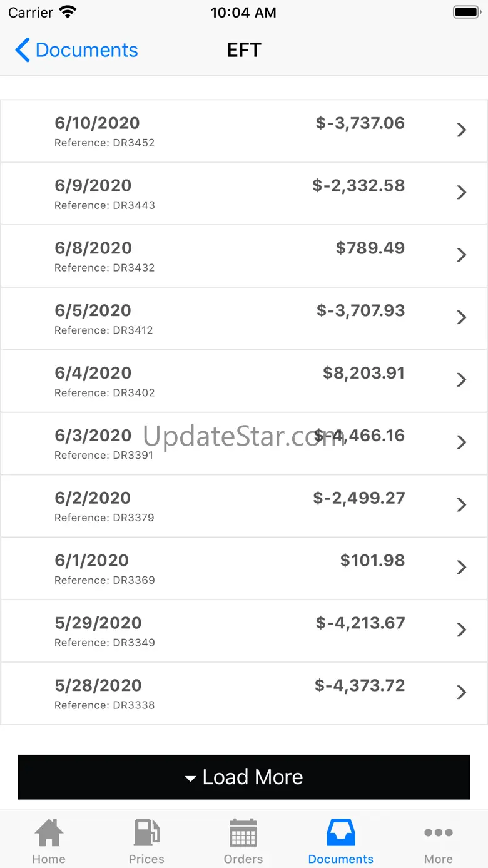Tap chevron on 6/10/2020 EFT row

[462, 130]
